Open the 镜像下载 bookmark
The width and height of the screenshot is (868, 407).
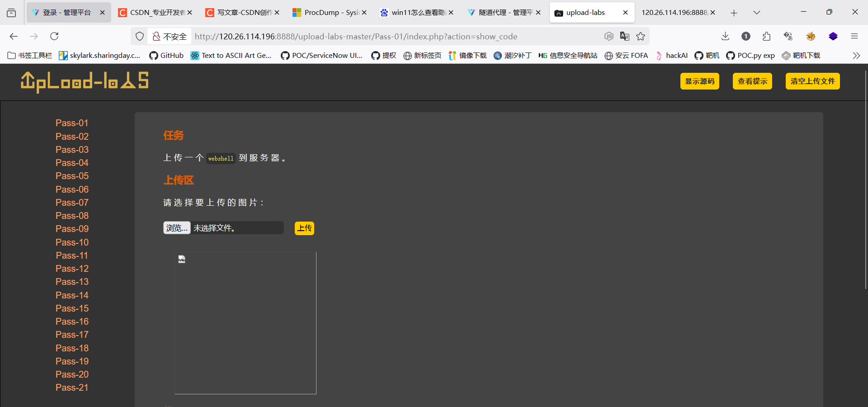coord(467,56)
